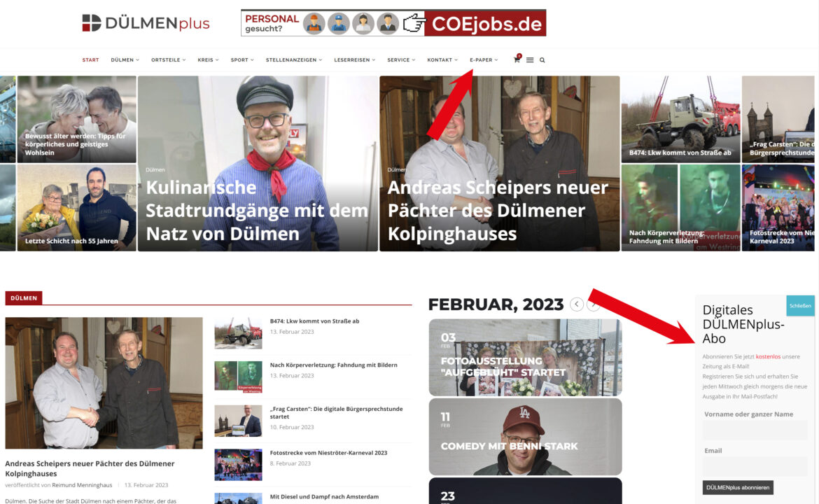Go to next calendar month arrow
Viewport: 819px width, 504px height.
click(x=594, y=304)
